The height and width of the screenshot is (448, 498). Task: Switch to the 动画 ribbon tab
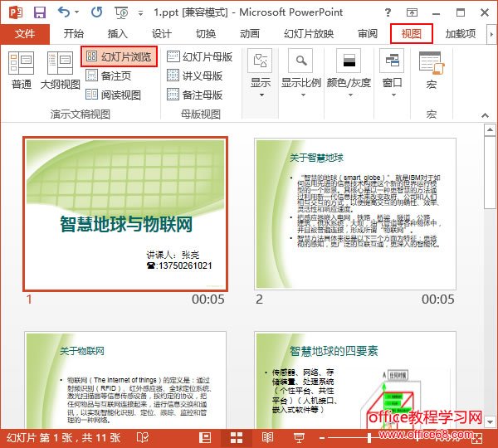coord(250,34)
